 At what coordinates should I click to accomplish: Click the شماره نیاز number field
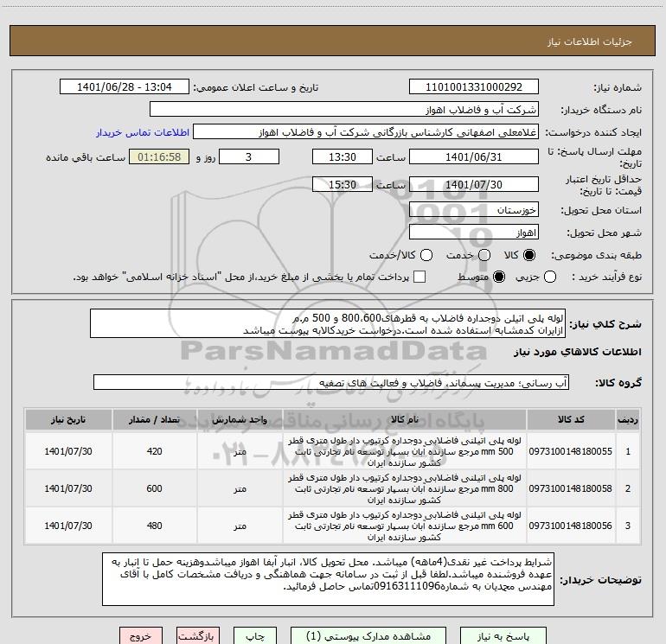474,87
